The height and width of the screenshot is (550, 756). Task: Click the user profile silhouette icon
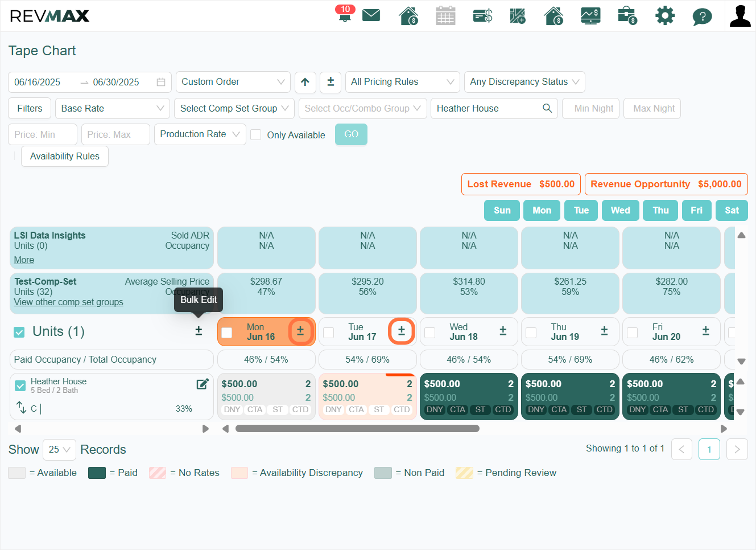tap(740, 16)
